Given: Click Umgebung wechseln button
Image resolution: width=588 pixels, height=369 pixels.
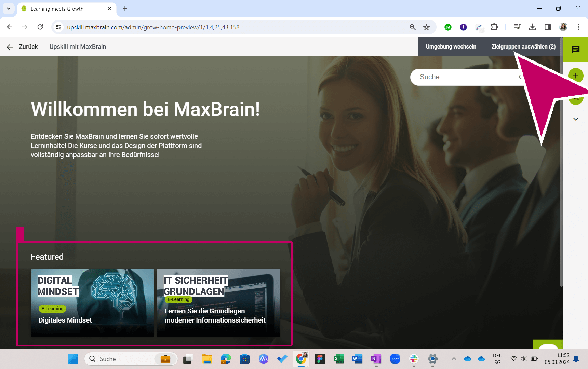Looking at the screenshot, I should point(451,47).
